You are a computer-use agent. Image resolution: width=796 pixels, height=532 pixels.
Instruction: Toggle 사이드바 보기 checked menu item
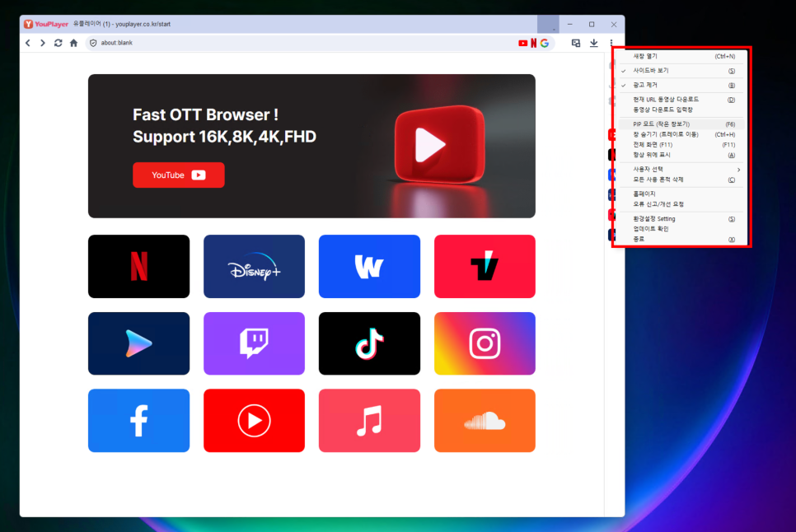[x=681, y=71]
